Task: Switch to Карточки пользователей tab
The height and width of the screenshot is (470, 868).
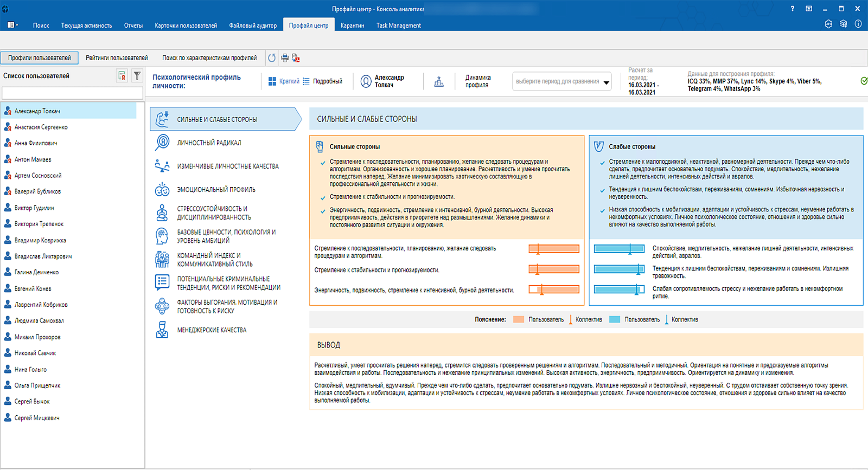Action: click(186, 25)
